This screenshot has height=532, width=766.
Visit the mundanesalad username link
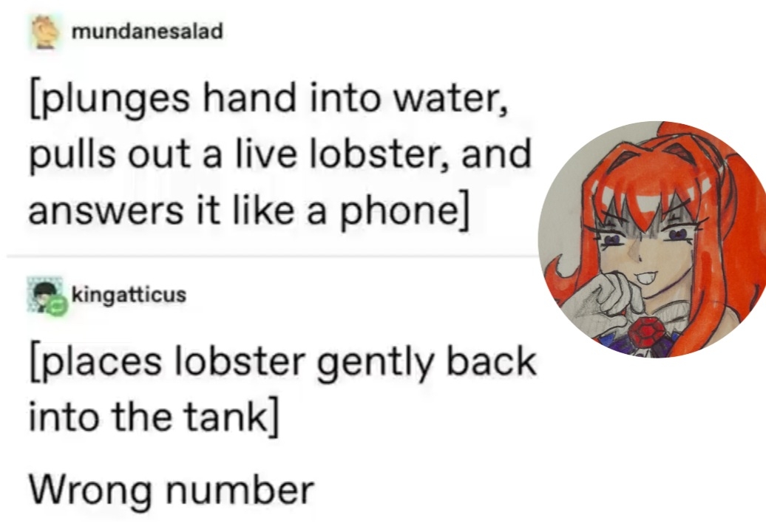coord(147,31)
